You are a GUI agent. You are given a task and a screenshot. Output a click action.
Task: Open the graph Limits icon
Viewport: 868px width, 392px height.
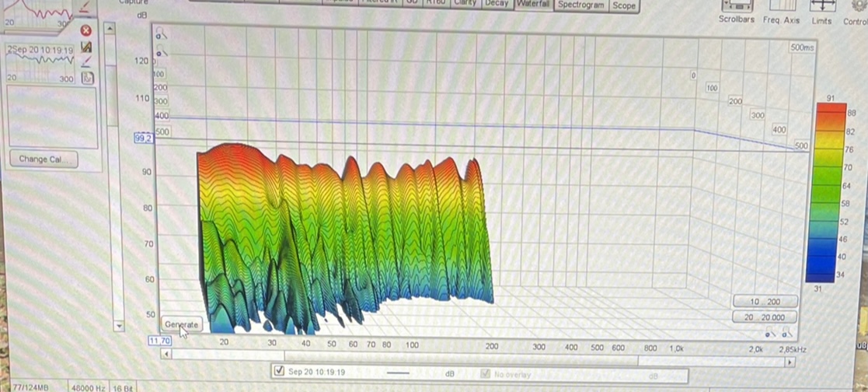pyautogui.click(x=821, y=8)
